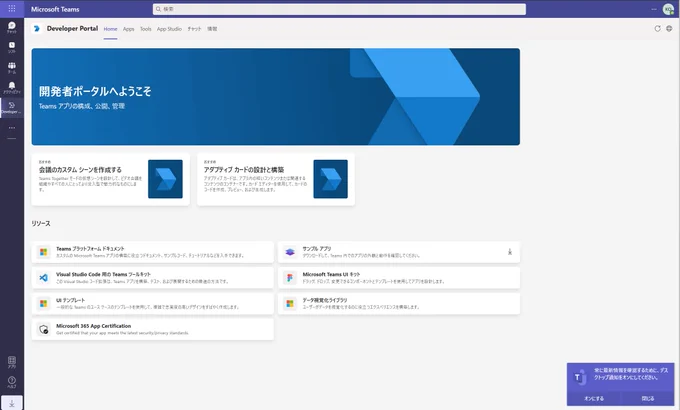The height and width of the screenshot is (410, 680).
Task: Open the Chat icon in the sidebar
Action: coord(12,27)
